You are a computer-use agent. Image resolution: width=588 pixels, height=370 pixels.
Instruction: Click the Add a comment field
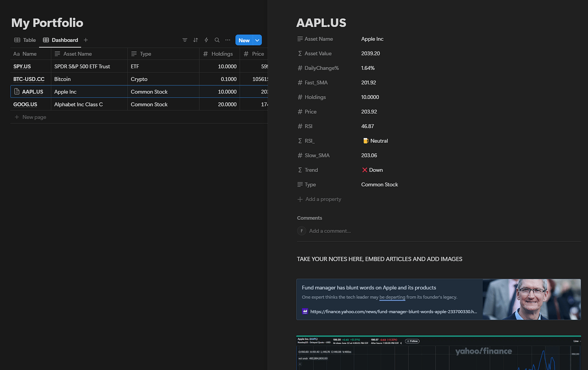tap(330, 231)
